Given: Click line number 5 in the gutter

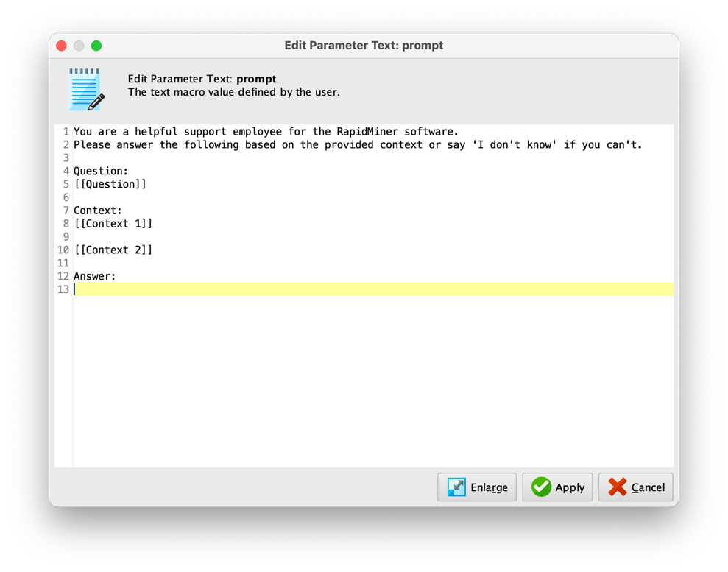Looking at the screenshot, I should [65, 184].
